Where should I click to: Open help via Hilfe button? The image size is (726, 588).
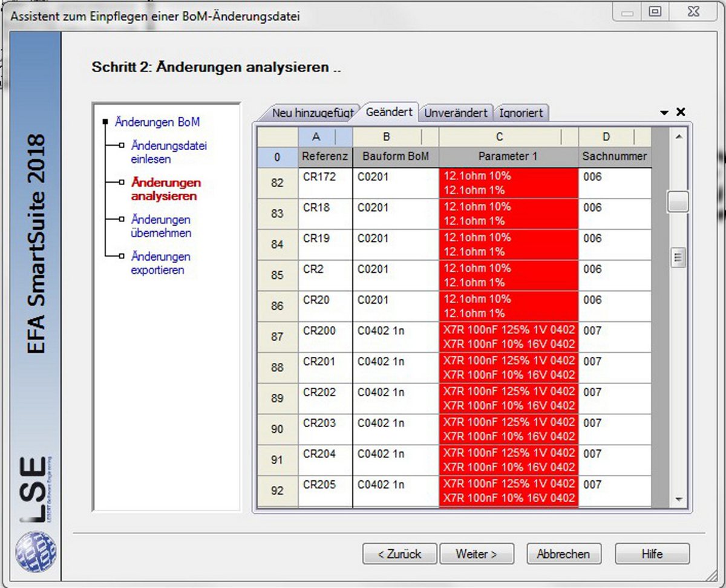(x=652, y=554)
